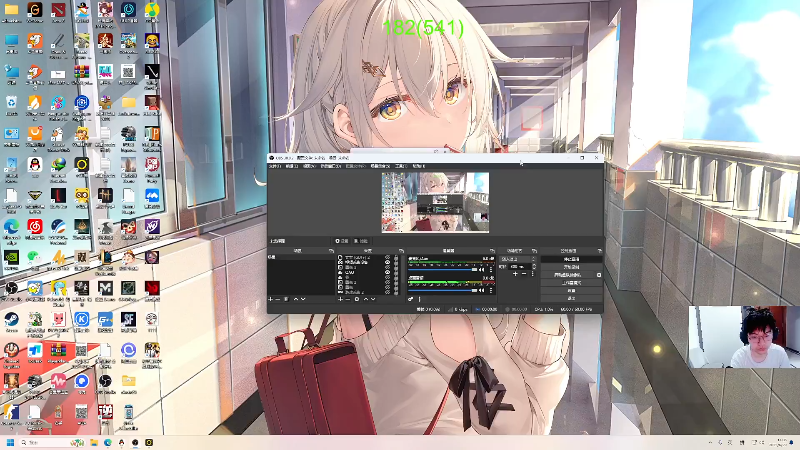The width and height of the screenshot is (800, 450).
Task: Toggle visibility eye of the bottom source row
Action: pos(388,292)
